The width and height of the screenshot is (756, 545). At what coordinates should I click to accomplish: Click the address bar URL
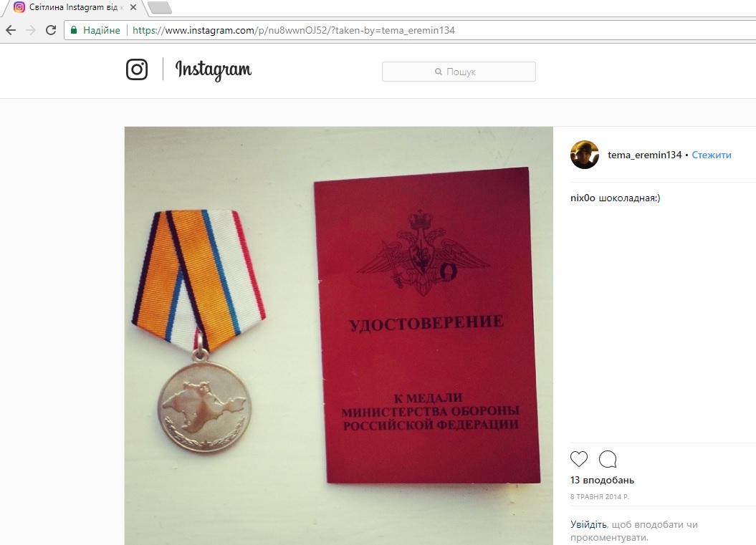(294, 30)
